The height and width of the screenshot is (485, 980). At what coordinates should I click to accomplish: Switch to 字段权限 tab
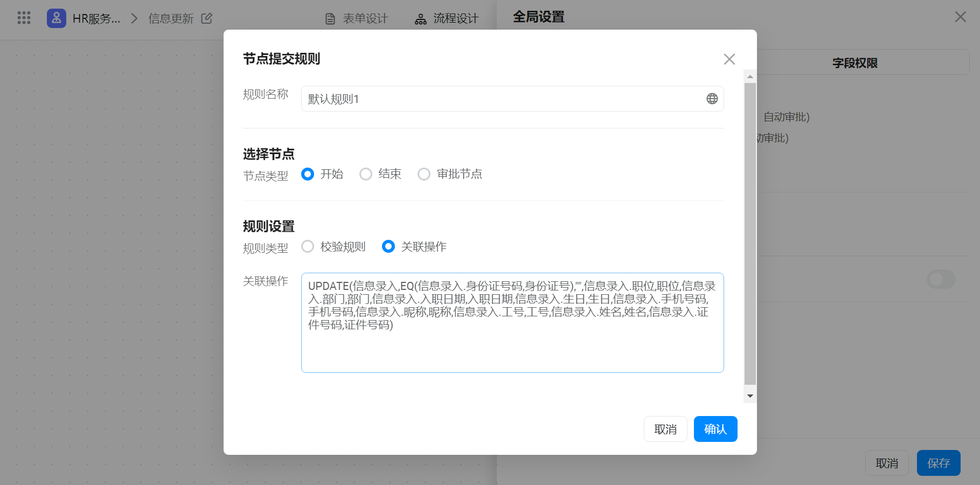pyautogui.click(x=855, y=63)
